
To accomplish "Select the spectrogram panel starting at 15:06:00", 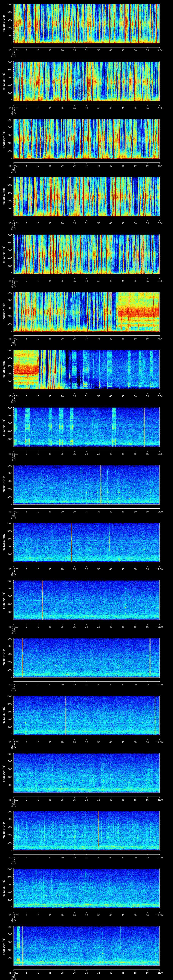I will click(x=87, y=312).
